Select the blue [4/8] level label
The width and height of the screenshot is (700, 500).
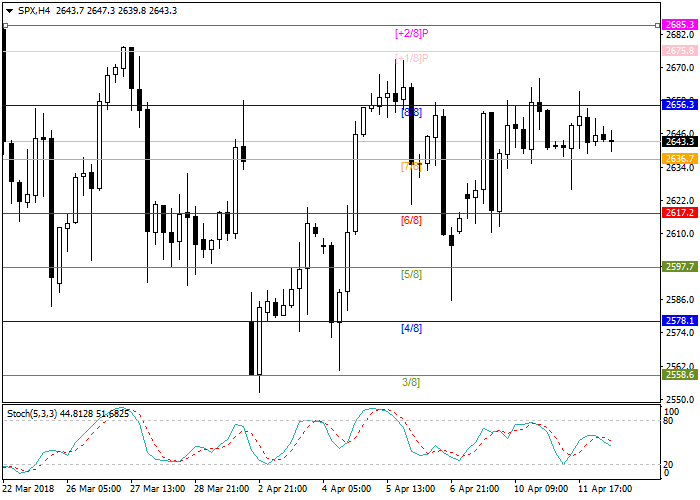(x=411, y=328)
